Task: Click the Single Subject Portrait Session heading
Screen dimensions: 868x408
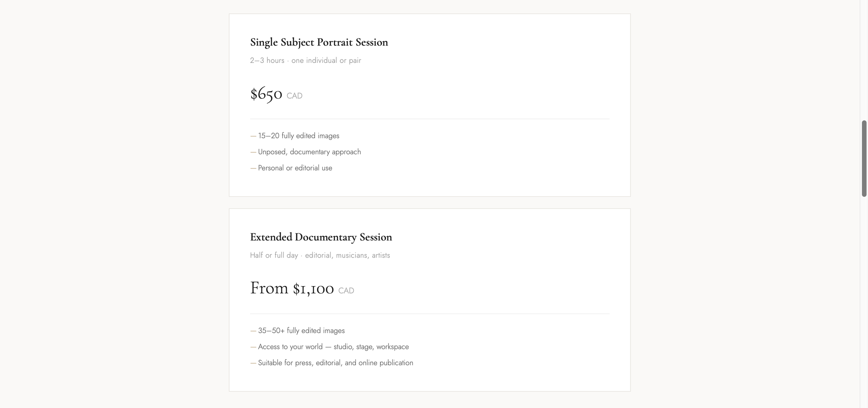Action: coord(319,42)
